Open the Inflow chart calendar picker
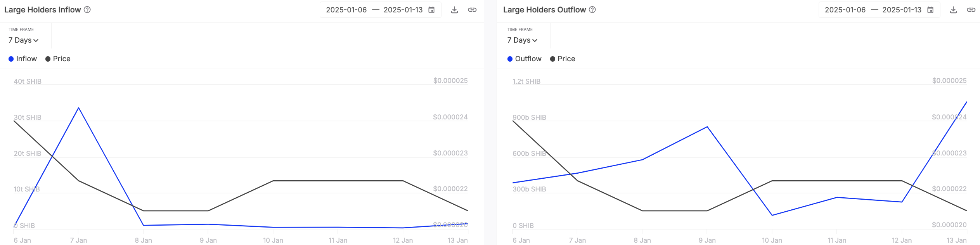Screen dimensions: 980x245 (431, 10)
